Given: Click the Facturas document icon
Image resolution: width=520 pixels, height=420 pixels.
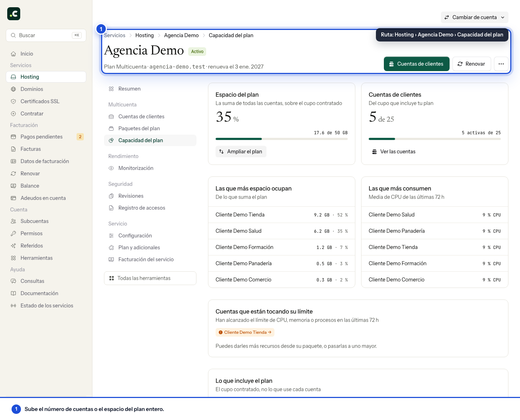Looking at the screenshot, I should (x=13, y=149).
